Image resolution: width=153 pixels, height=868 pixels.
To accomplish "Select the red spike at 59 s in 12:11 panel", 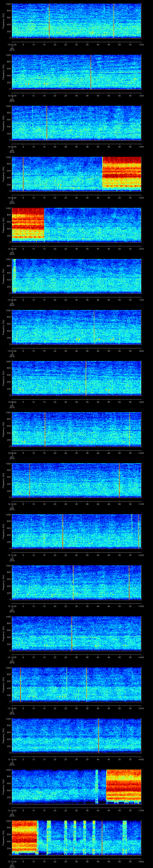I will (x=139, y=531).
